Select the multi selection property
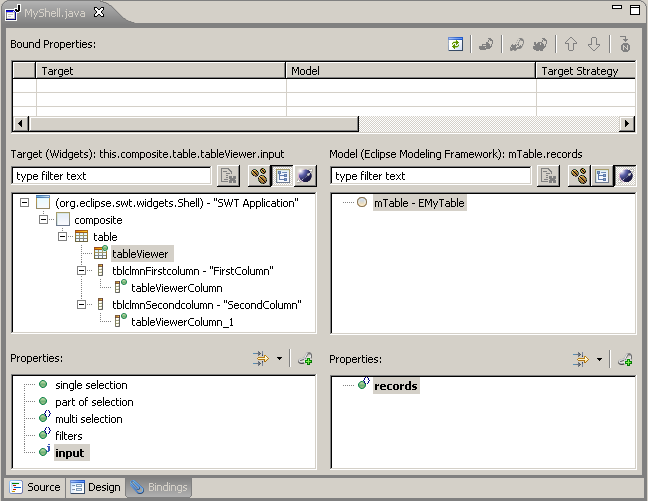648x501 pixels. [89, 419]
